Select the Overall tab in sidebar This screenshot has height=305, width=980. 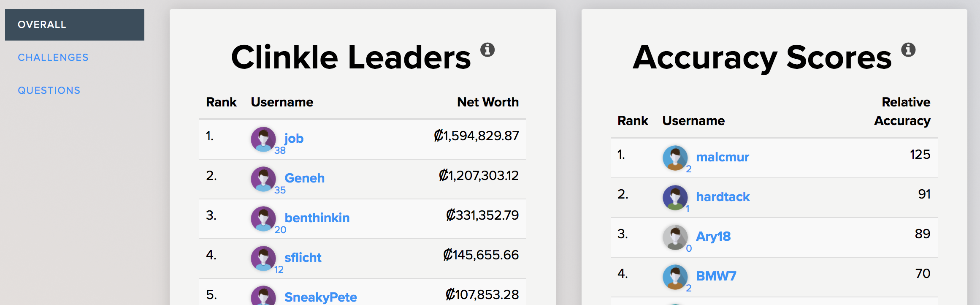pyautogui.click(x=75, y=25)
